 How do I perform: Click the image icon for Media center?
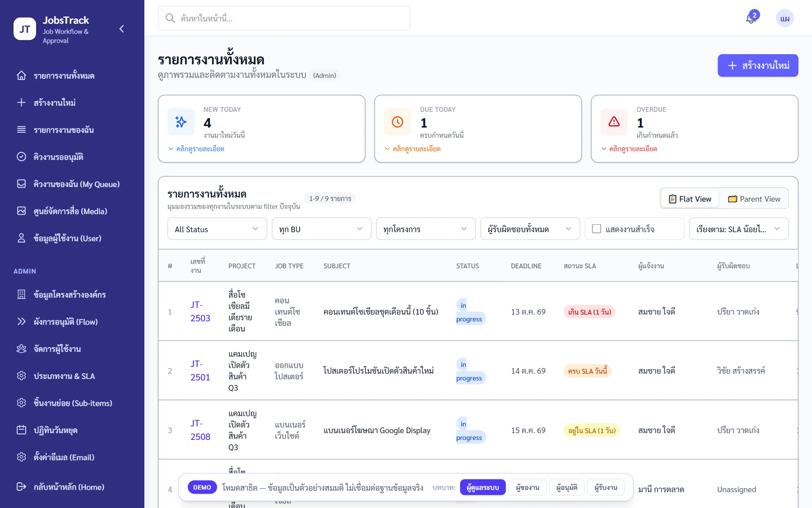[21, 211]
